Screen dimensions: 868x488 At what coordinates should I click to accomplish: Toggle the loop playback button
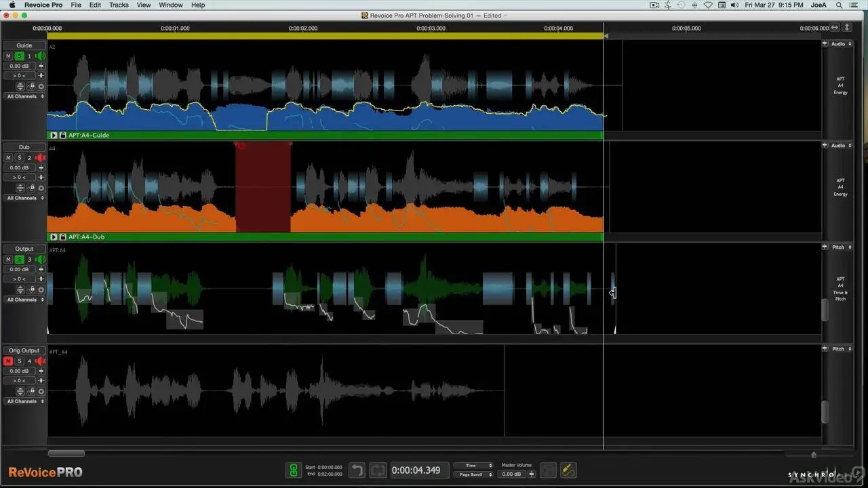pyautogui.click(x=378, y=470)
